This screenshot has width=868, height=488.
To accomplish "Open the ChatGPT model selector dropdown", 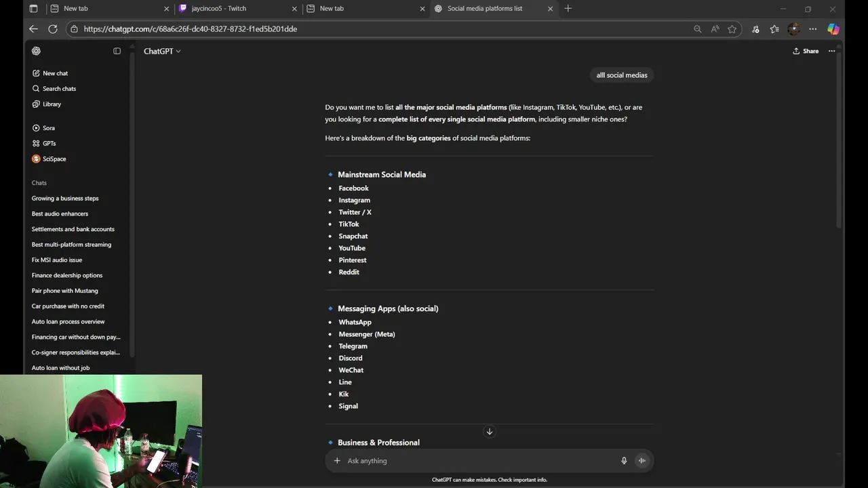I will tap(162, 52).
